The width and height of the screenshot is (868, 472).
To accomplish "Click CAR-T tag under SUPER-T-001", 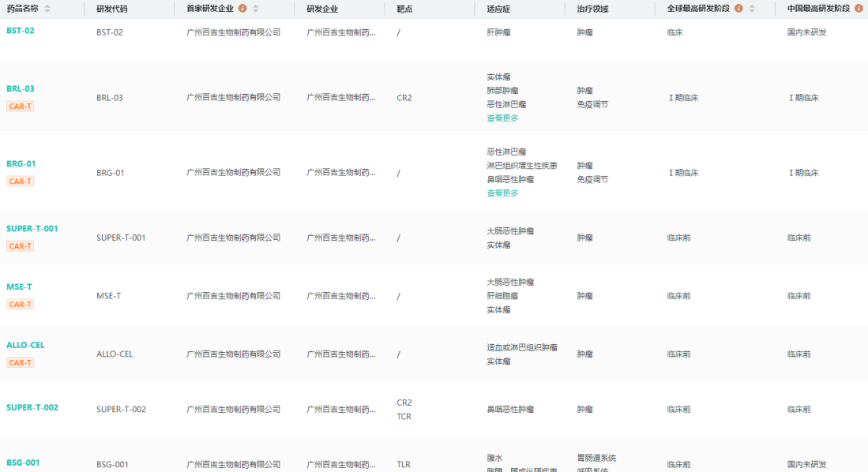I will tap(20, 246).
